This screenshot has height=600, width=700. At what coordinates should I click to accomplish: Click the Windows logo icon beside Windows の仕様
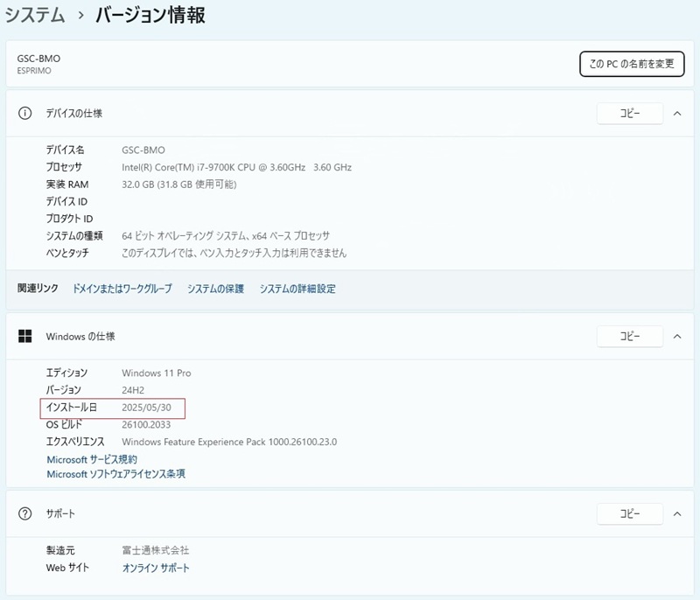(x=25, y=337)
